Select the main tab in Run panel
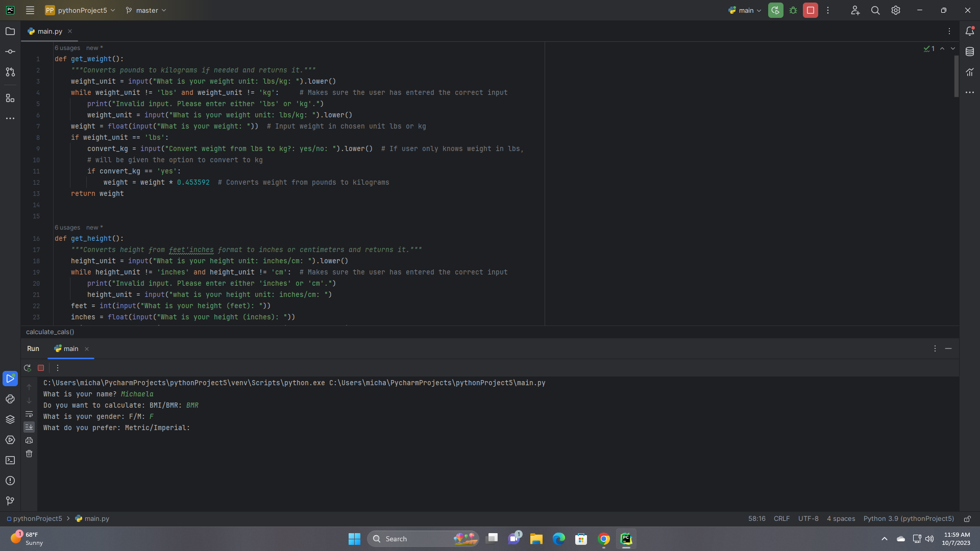Viewport: 980px width, 551px height. tap(70, 349)
